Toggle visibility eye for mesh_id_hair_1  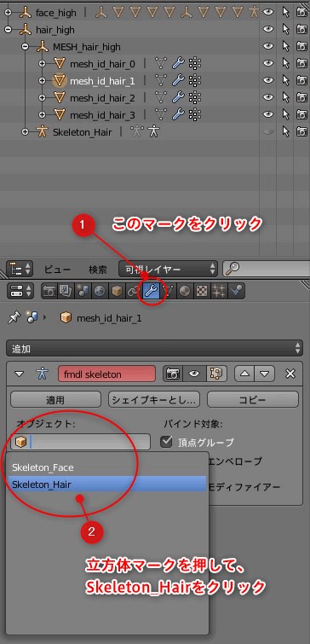coord(268,80)
